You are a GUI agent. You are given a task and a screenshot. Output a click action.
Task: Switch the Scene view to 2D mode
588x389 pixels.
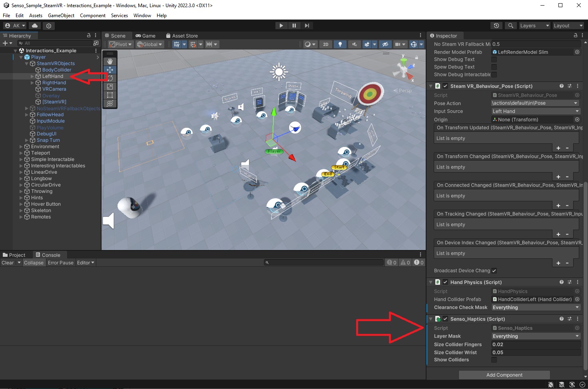coord(326,44)
